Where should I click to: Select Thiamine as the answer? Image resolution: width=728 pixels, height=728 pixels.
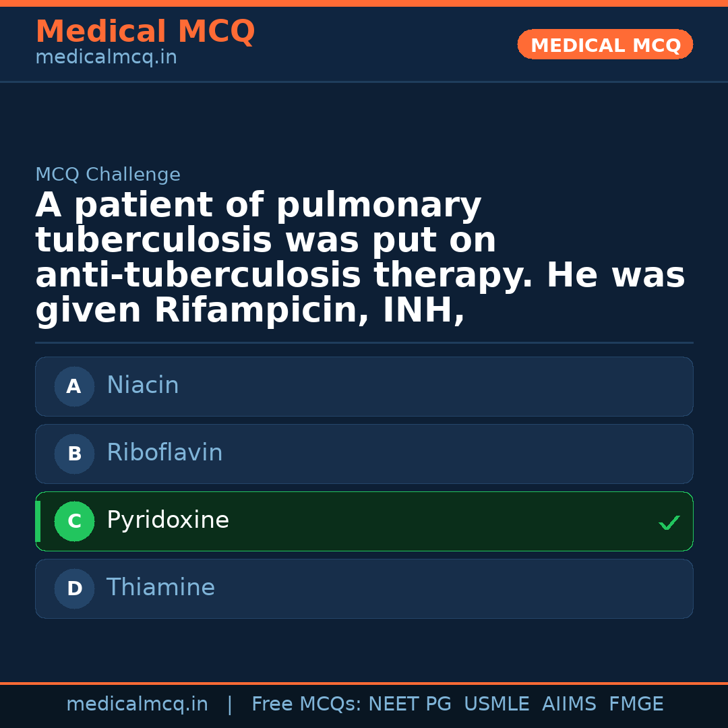tap(364, 588)
